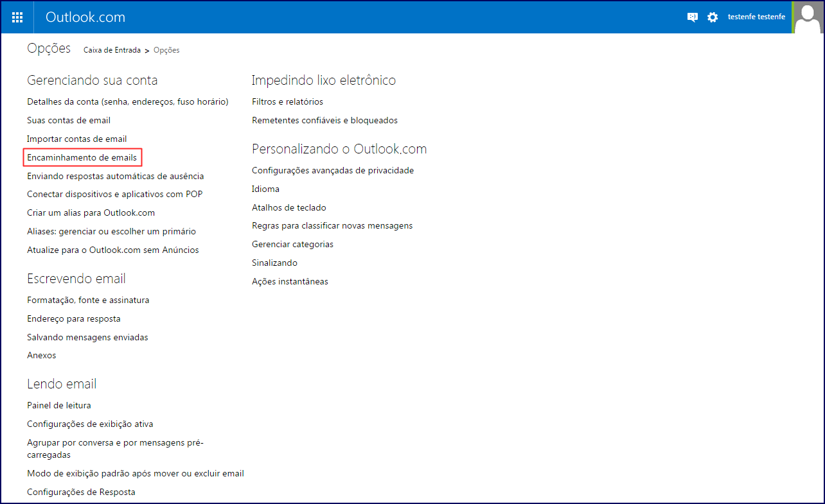Choose Criar um alias para Outlook.com
This screenshot has height=504, width=825.
point(91,213)
